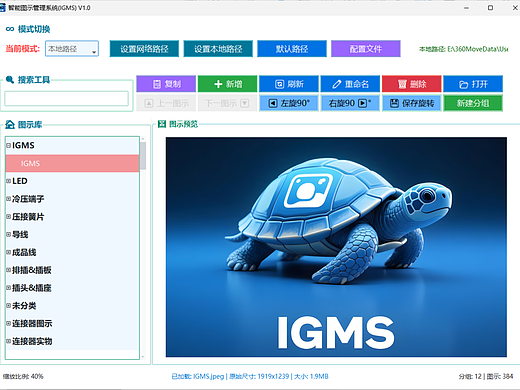Click the Add new (新增) button
Image resolution: width=520 pixels, height=390 pixels.
click(x=227, y=84)
